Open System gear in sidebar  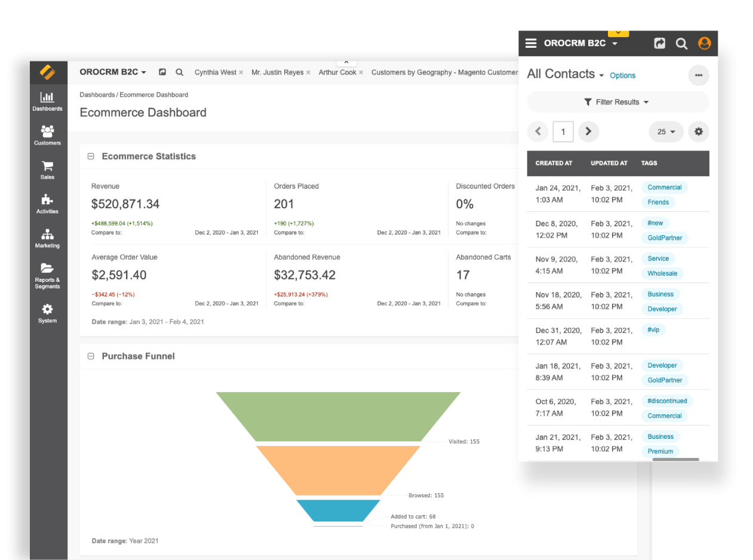click(47, 312)
